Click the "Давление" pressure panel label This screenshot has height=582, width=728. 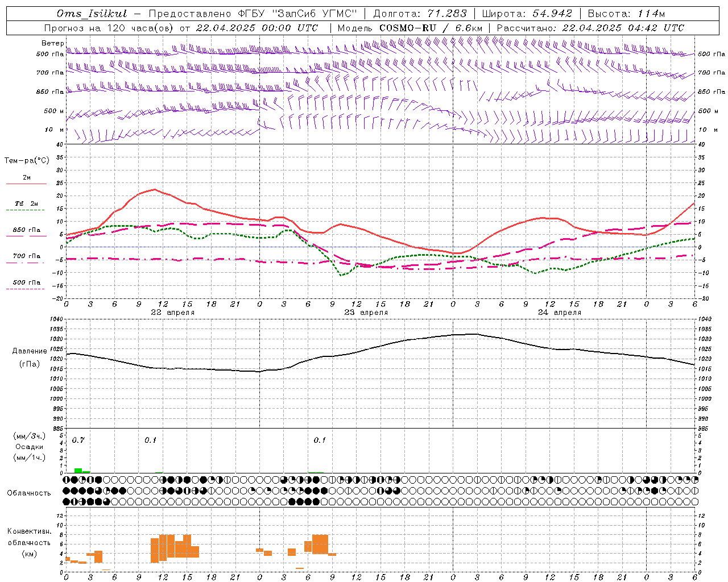[x=30, y=351]
